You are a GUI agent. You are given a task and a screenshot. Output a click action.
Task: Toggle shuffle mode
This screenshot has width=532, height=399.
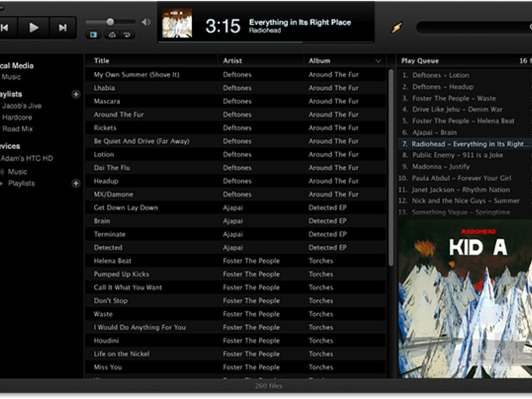pyautogui.click(x=112, y=35)
